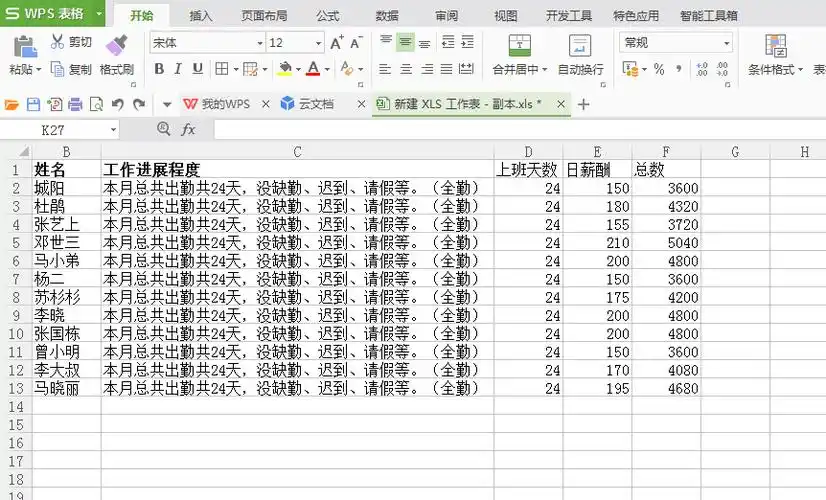Click the open folder icon in quick toolbar

coord(12,104)
